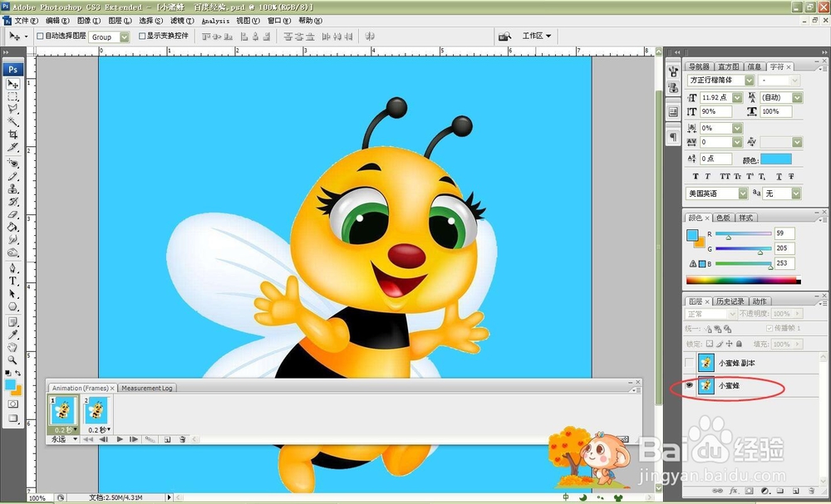
Task: Select the Eraser tool
Action: 12,214
